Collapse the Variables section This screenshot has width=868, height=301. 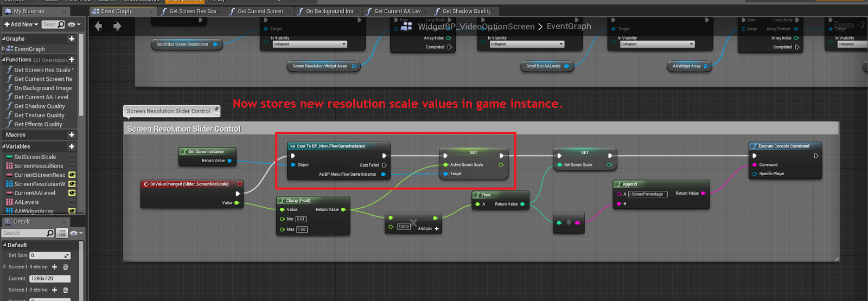point(3,146)
